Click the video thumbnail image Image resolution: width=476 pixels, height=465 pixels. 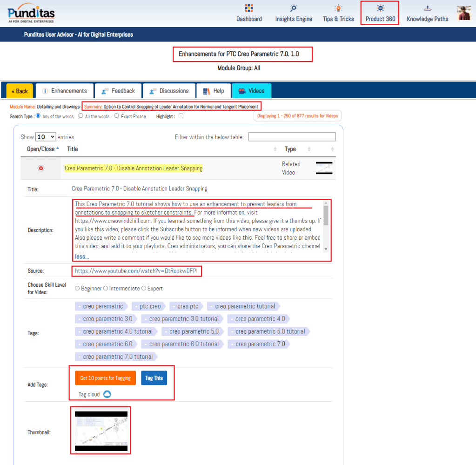point(101,431)
